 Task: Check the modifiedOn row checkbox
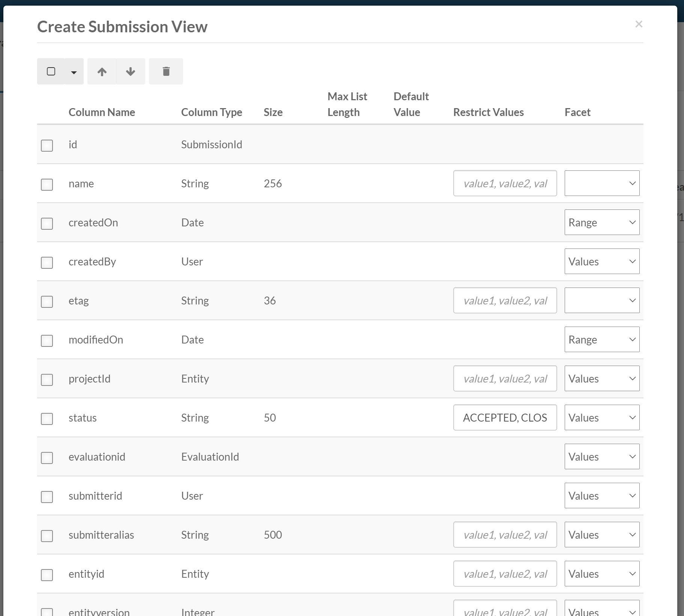47,341
